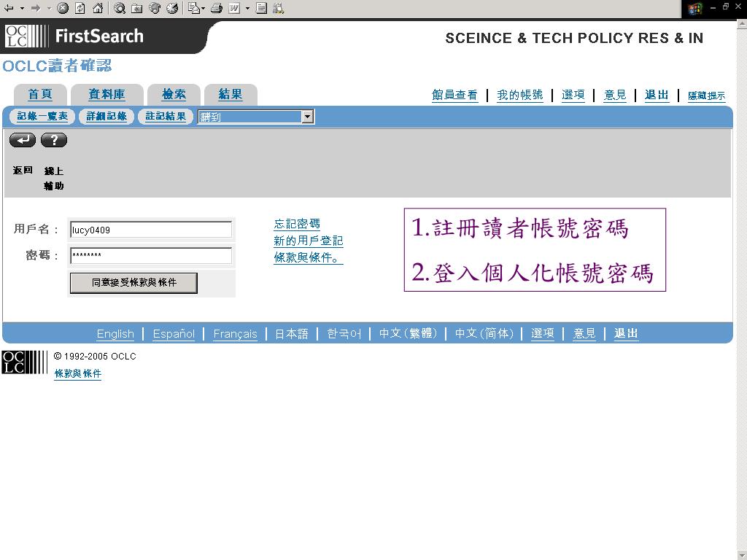Click the 館員查看 link
Image resolution: width=747 pixels, height=560 pixels.
pos(454,96)
